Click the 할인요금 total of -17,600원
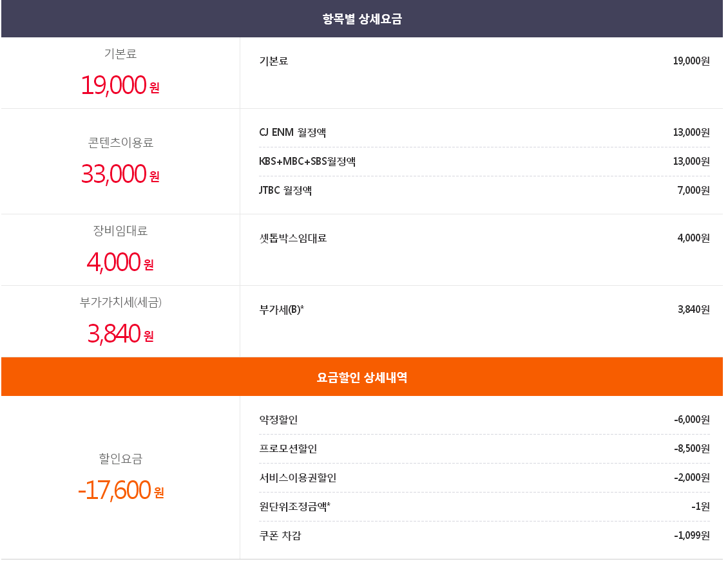728x564 pixels. (120, 491)
